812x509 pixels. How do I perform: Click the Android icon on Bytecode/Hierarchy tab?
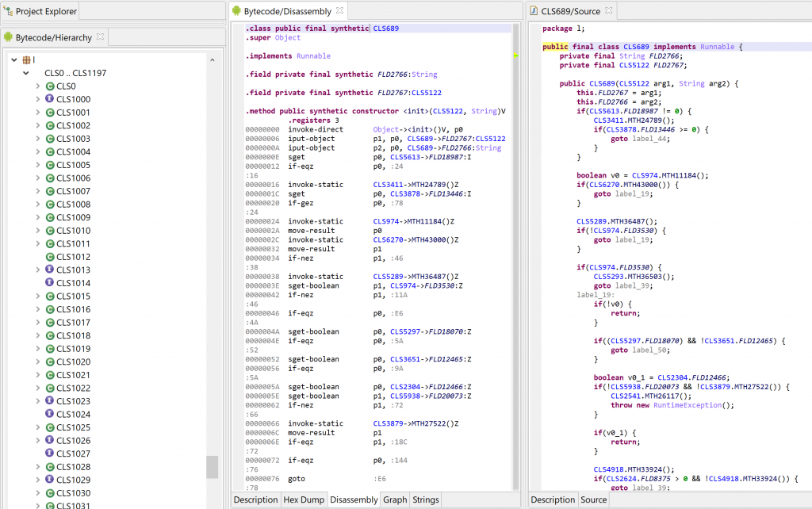point(8,37)
